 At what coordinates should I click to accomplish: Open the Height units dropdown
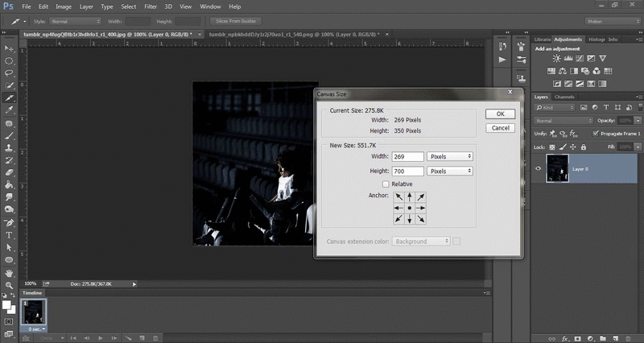[x=449, y=171]
